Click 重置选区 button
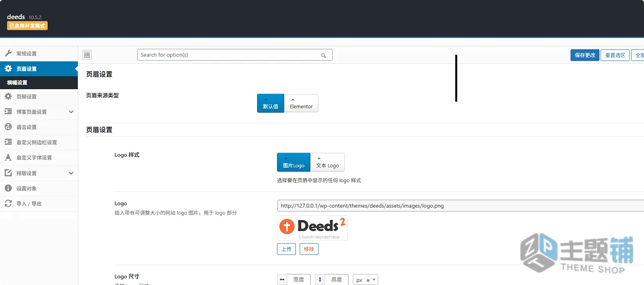Image resolution: width=644 pixels, height=285 pixels. pos(615,55)
